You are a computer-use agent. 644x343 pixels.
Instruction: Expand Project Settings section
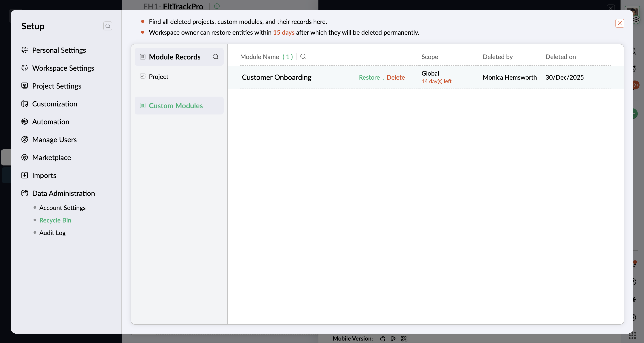pos(57,86)
